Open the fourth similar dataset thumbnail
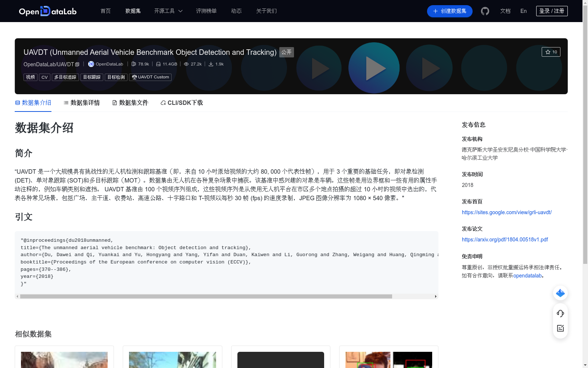This screenshot has height=368, width=588. (389, 360)
